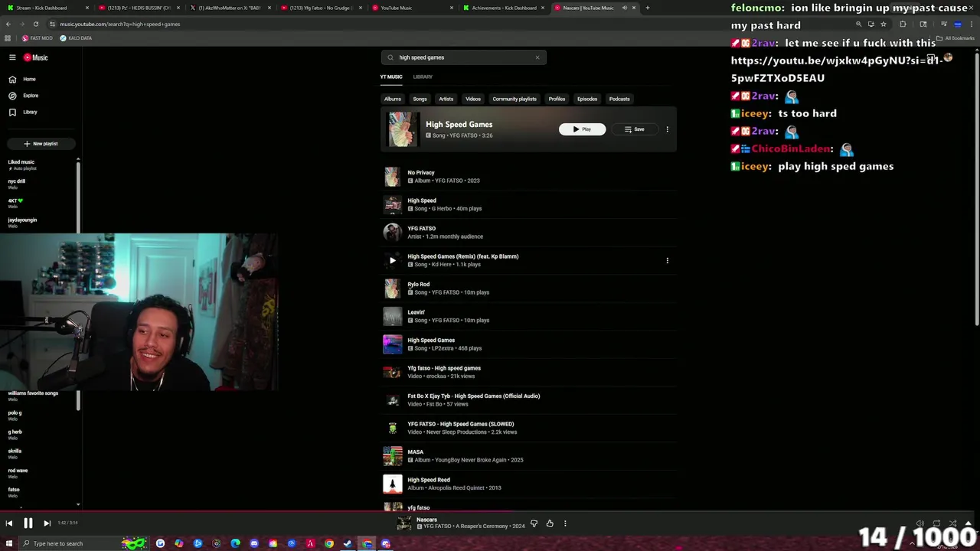Filter by Community playlists chip
Viewport: 980px width, 551px height.
(514, 99)
